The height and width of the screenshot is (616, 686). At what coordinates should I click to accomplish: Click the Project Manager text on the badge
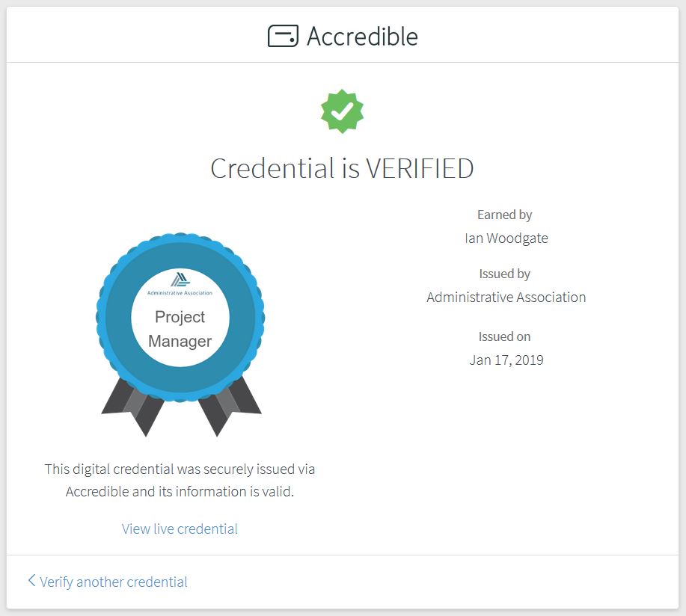[x=180, y=329]
